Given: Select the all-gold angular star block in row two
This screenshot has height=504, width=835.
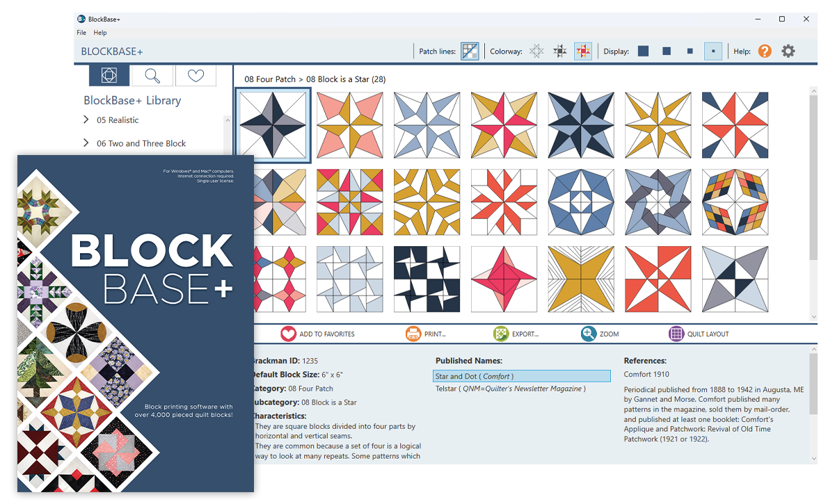Looking at the screenshot, I should tap(427, 202).
